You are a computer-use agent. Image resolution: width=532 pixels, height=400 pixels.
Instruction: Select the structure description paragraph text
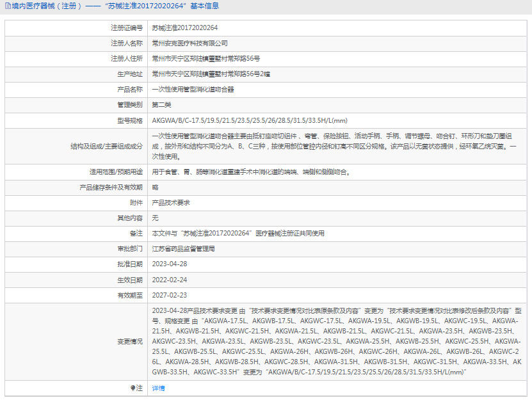334,146
